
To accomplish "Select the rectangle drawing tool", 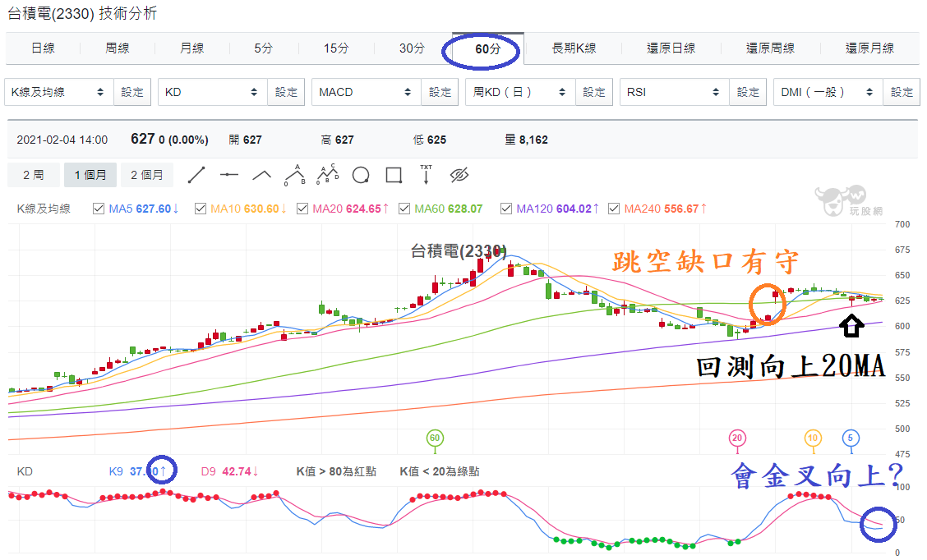I will pyautogui.click(x=394, y=175).
